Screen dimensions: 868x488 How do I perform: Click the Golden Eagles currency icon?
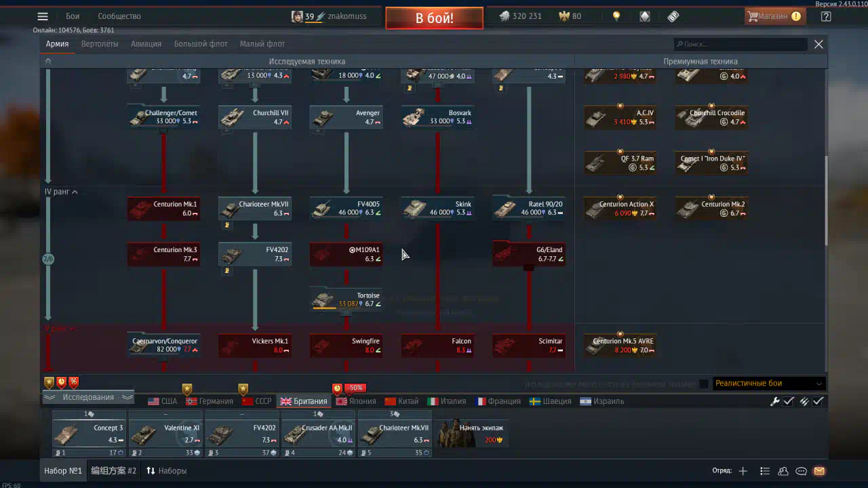(x=564, y=16)
